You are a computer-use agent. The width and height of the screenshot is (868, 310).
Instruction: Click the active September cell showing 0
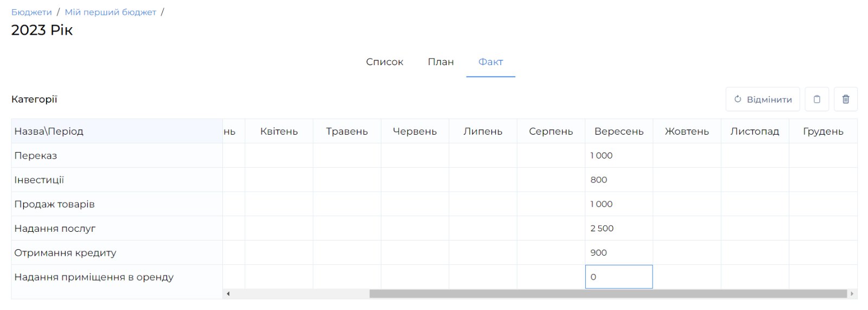618,277
